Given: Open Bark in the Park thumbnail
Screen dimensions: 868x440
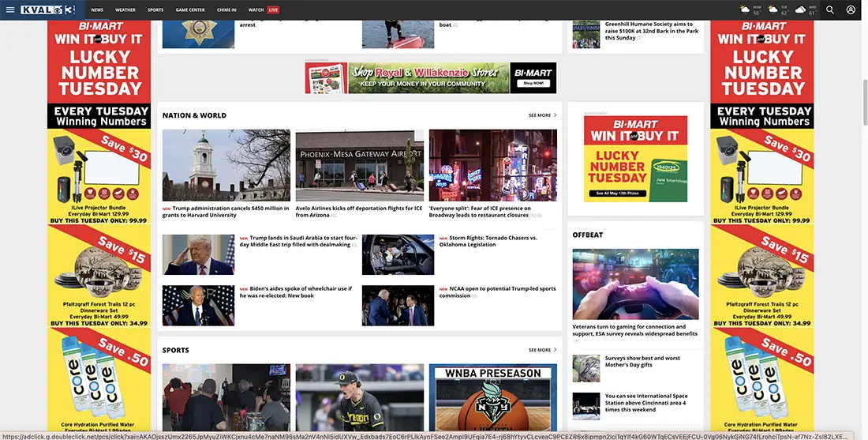Looking at the screenshot, I should point(586,34).
